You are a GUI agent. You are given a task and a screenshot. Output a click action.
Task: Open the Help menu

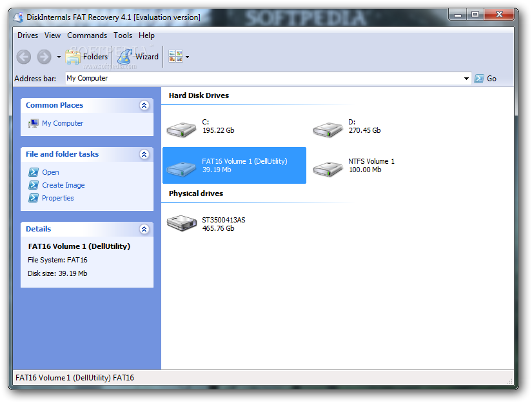146,35
